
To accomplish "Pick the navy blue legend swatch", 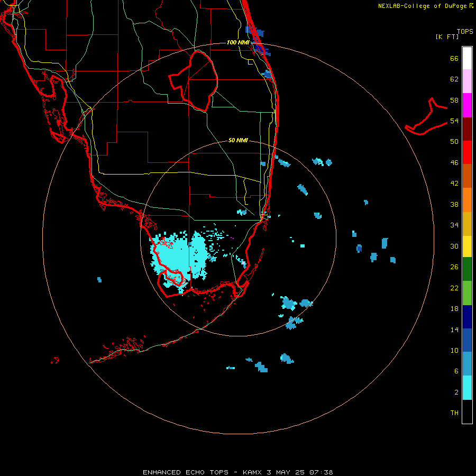I will click(x=467, y=317).
